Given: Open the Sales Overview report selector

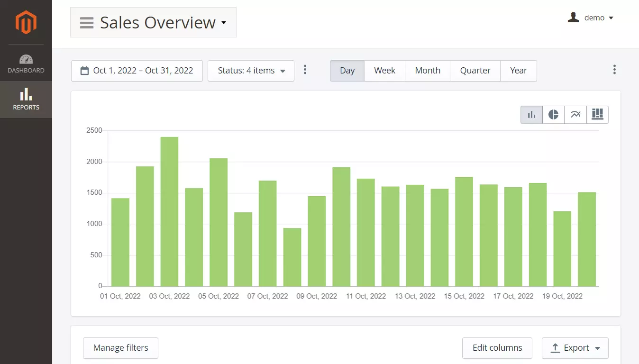Looking at the screenshot, I should click(153, 22).
